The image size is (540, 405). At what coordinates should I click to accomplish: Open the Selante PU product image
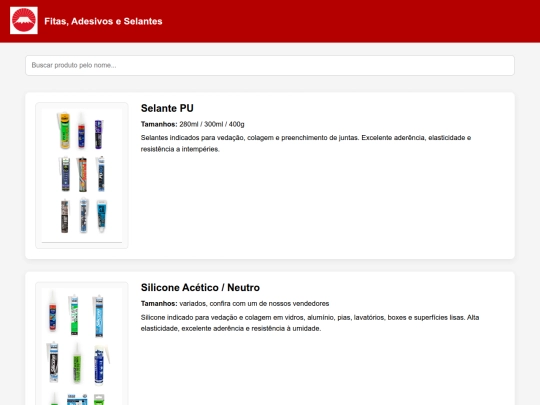(82, 175)
